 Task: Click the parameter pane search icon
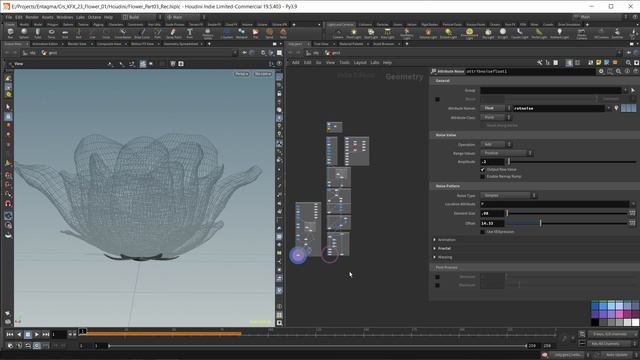coord(618,71)
